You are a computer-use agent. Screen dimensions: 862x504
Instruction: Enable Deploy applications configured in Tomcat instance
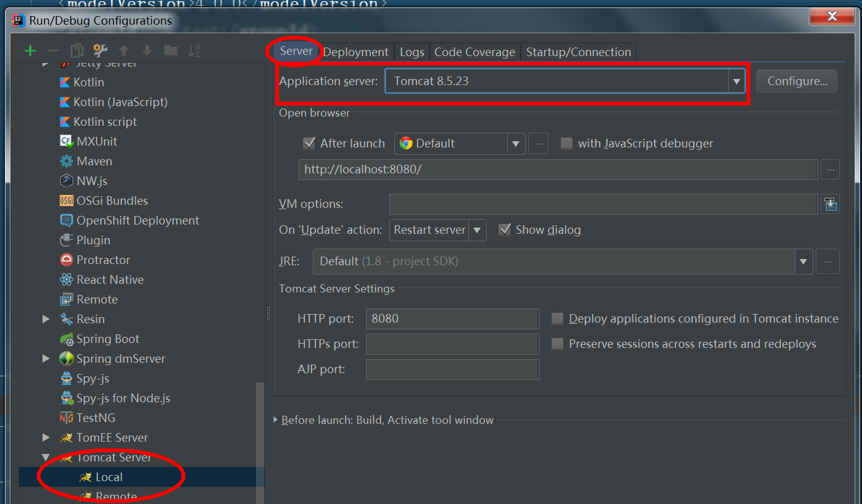(x=558, y=319)
